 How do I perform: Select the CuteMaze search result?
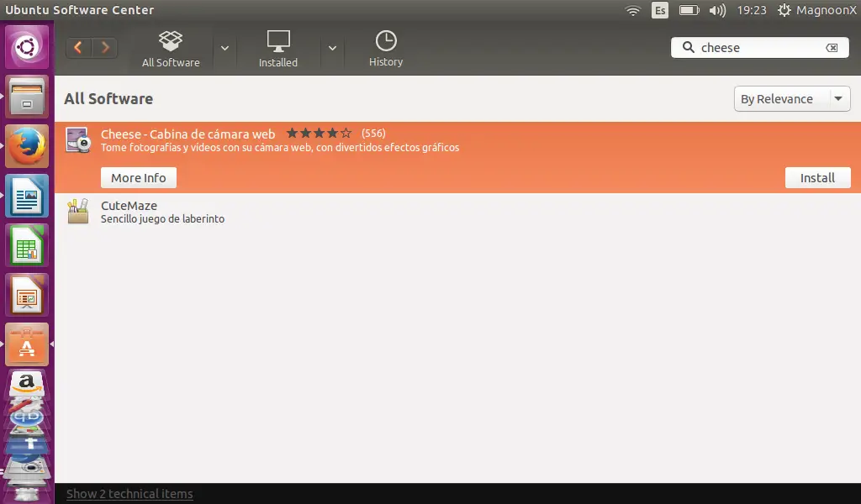click(129, 212)
